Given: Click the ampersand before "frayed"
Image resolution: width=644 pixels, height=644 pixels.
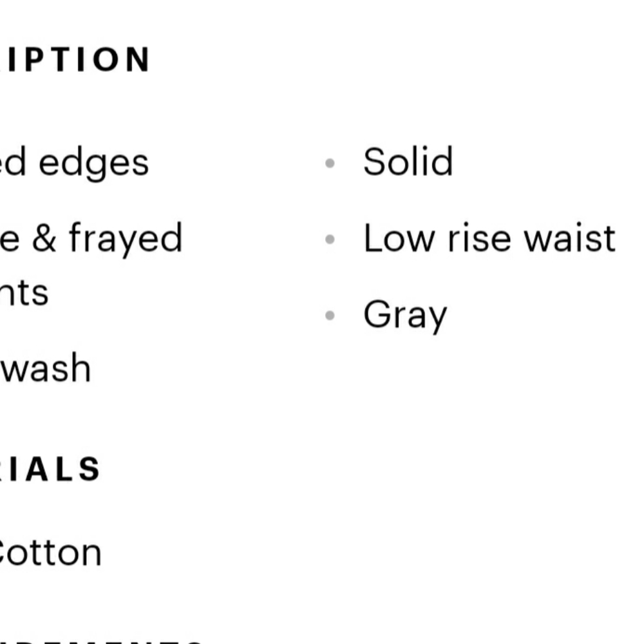Looking at the screenshot, I should point(44,238).
